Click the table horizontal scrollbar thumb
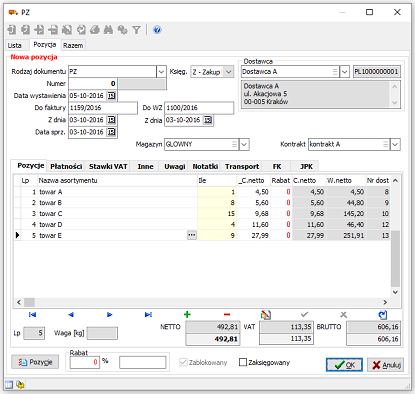The height and width of the screenshot is (394, 415). point(29,302)
